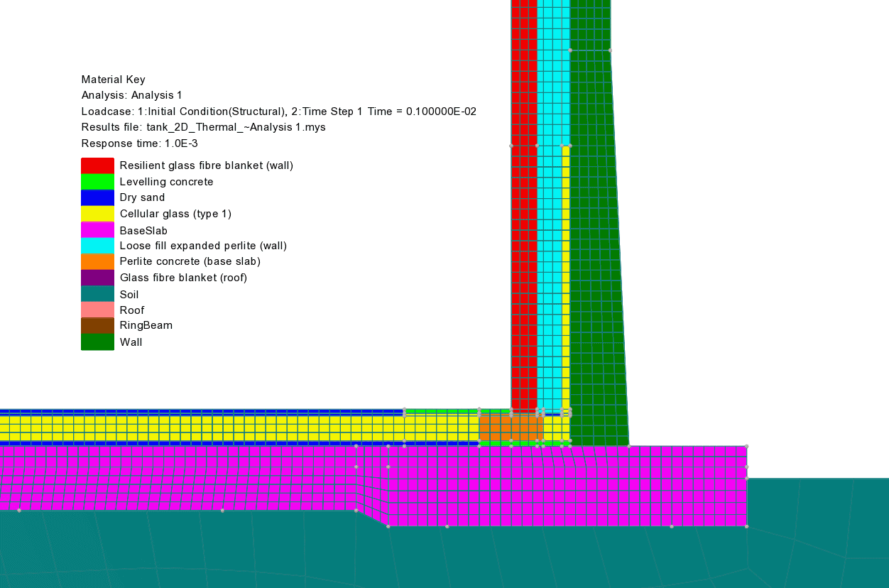Choose the orange Perlite concrete legend swatch
Viewport: 889px width, 588px height.
click(97, 261)
